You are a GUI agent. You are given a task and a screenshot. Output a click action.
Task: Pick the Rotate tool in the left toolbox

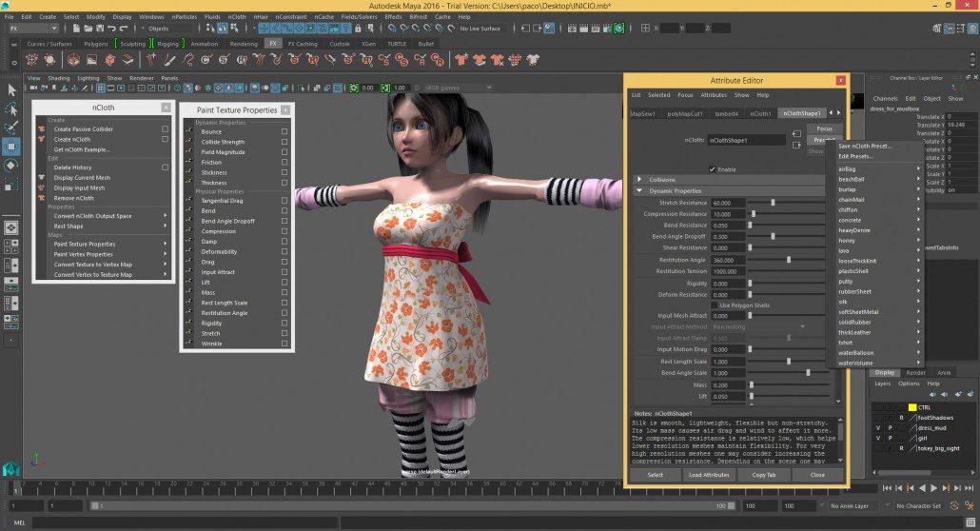click(x=11, y=165)
